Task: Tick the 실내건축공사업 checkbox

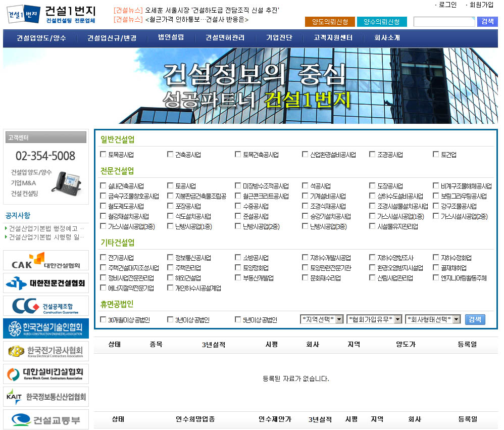Action: pyautogui.click(x=104, y=186)
